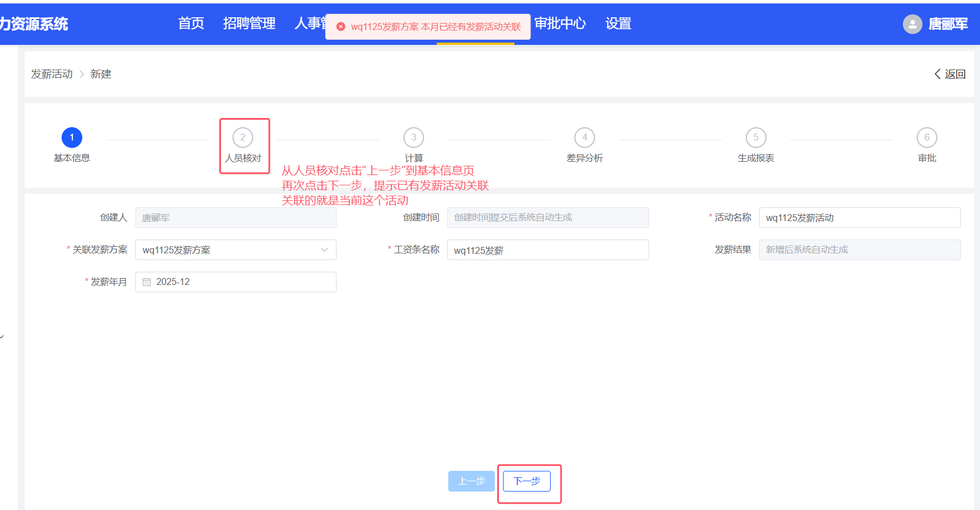Click the 创建时间 field label
980x510 pixels.
421,218
